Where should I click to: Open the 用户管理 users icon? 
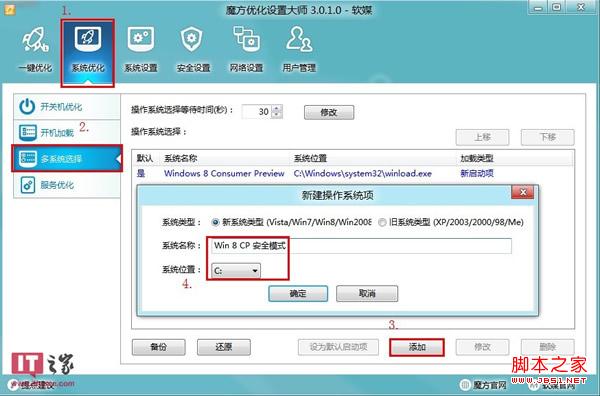click(299, 49)
